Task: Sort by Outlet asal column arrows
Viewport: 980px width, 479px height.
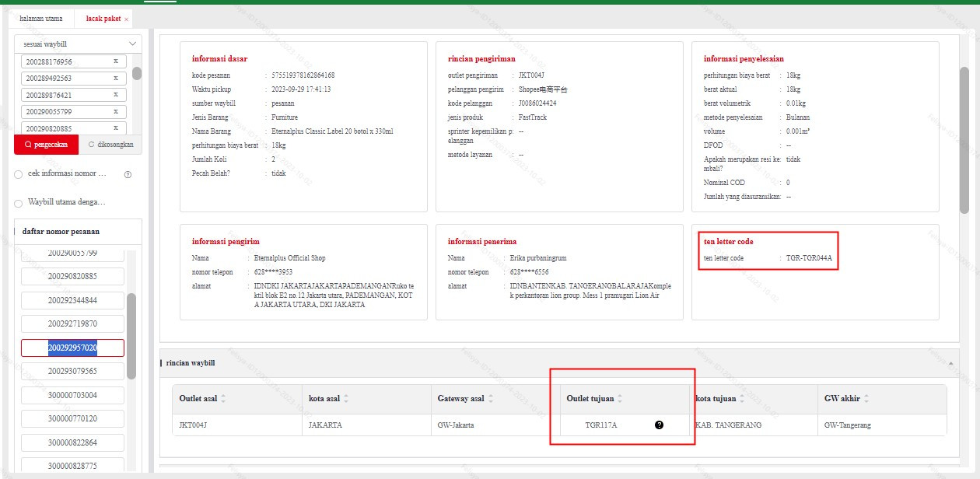Action: tap(224, 399)
